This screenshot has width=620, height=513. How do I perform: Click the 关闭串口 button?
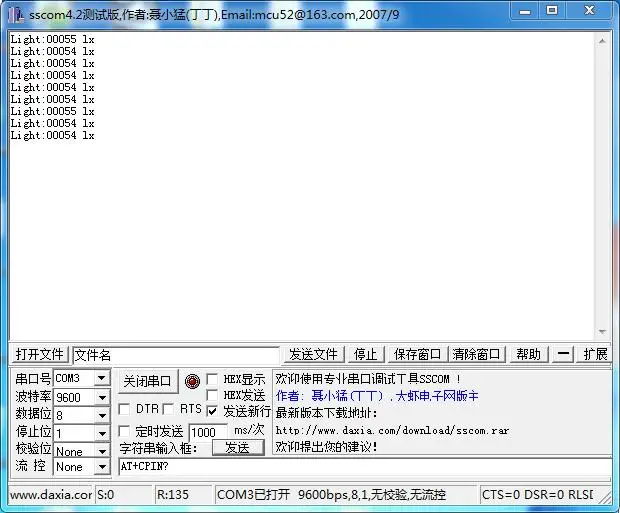(147, 381)
